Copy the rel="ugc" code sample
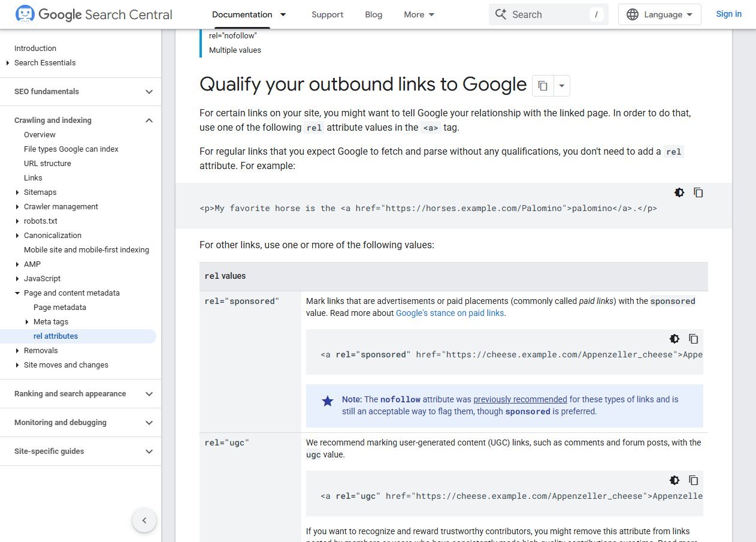Image resolution: width=756 pixels, height=542 pixels. [x=694, y=480]
